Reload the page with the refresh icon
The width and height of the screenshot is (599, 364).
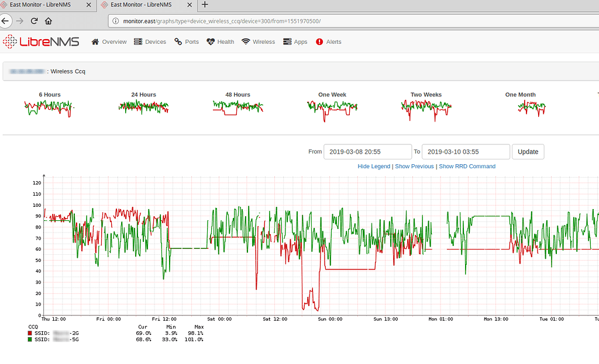(34, 20)
